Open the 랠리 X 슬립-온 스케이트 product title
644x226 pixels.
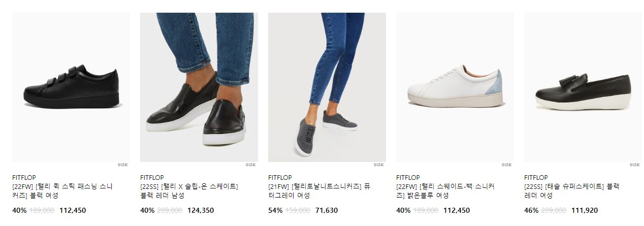(189, 191)
